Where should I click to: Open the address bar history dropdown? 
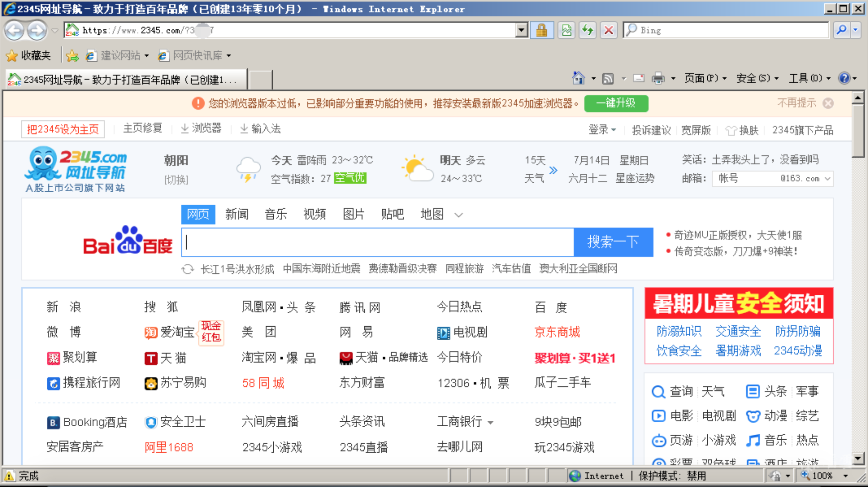[521, 30]
